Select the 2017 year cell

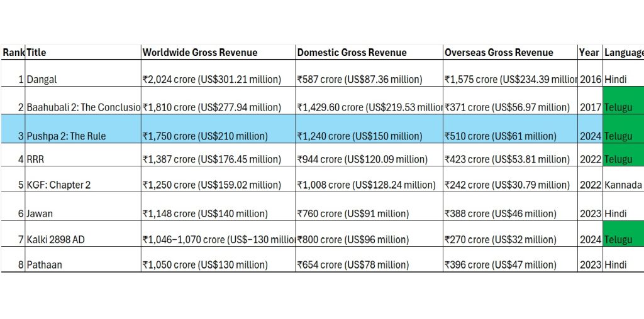[590, 100]
